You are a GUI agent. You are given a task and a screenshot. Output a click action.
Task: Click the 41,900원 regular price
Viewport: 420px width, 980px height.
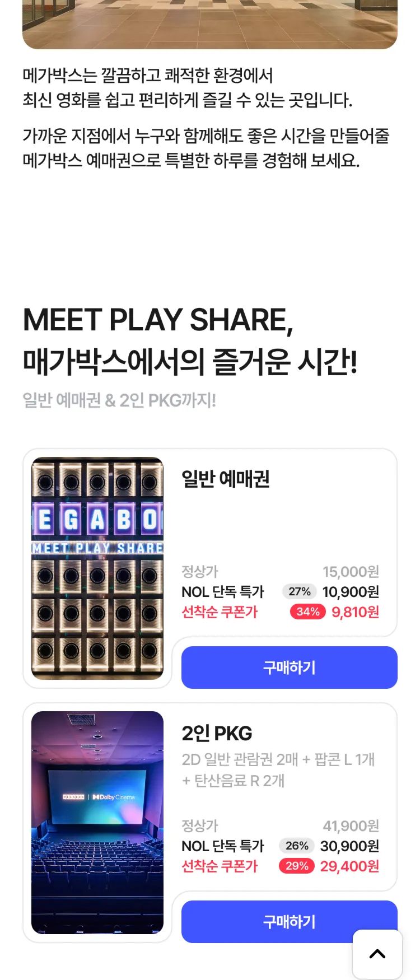351,826
